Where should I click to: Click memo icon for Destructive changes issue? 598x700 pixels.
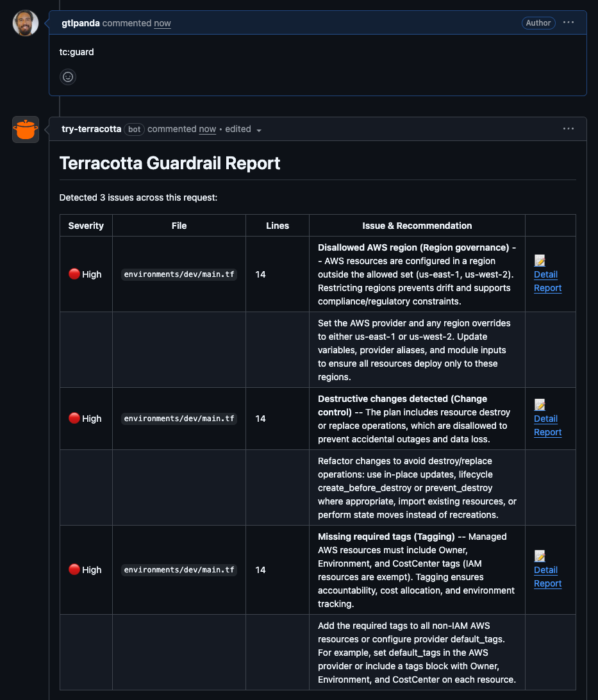540,405
